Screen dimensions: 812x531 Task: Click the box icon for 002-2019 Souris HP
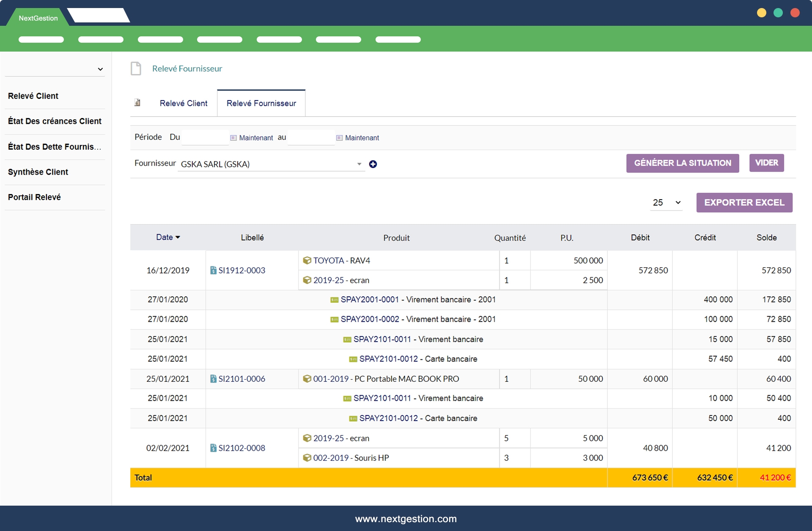coord(307,457)
